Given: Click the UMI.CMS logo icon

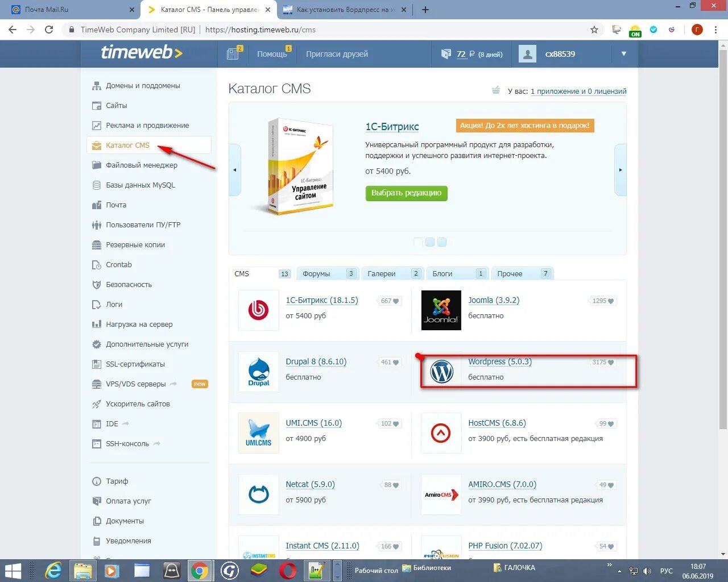Looking at the screenshot, I should 259,433.
